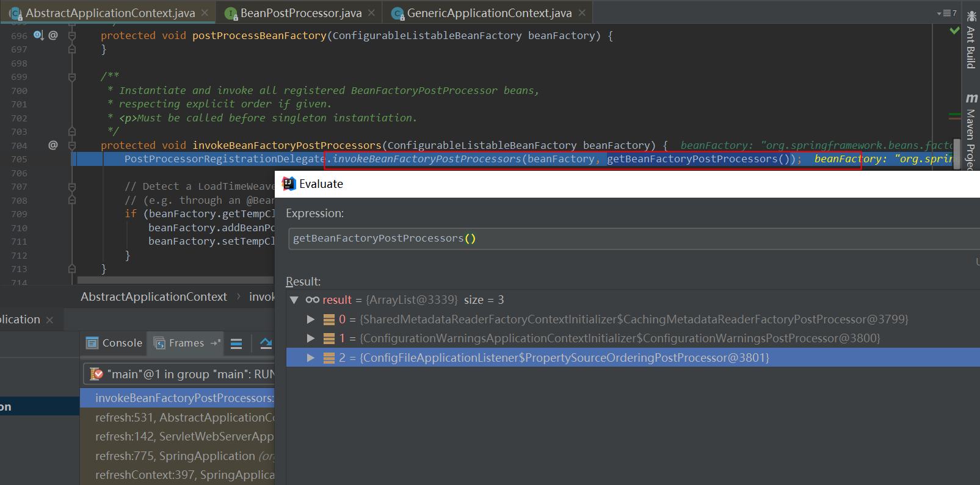Screen dimensions: 980x485
Task: Click postProcessBeanFactory method name on line 696
Action: 260,35
